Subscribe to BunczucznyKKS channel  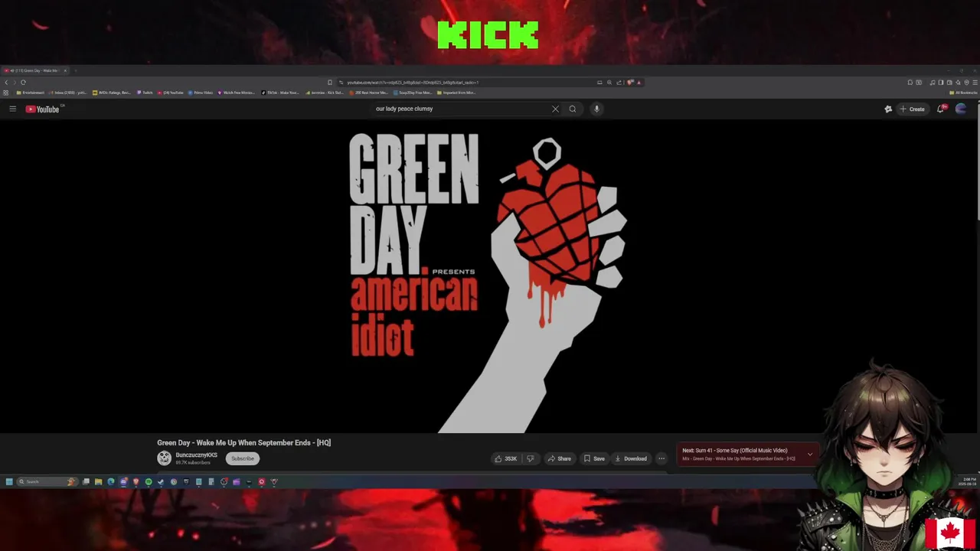point(243,458)
